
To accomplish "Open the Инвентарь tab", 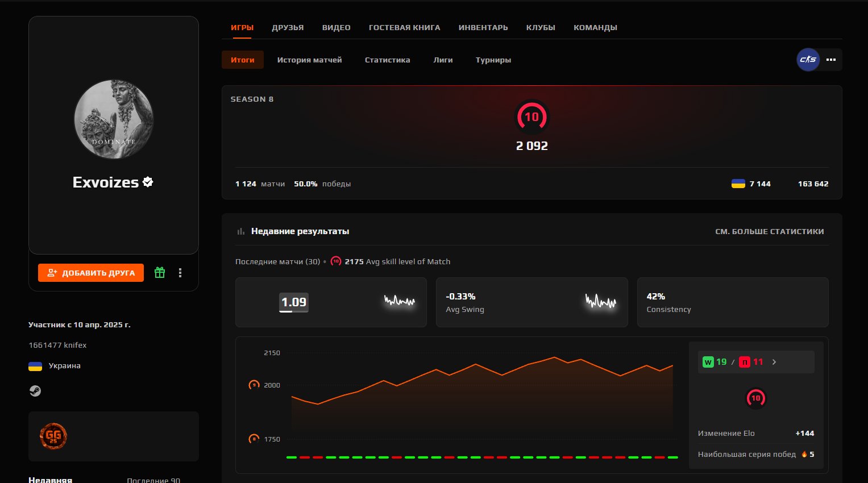I will point(483,27).
